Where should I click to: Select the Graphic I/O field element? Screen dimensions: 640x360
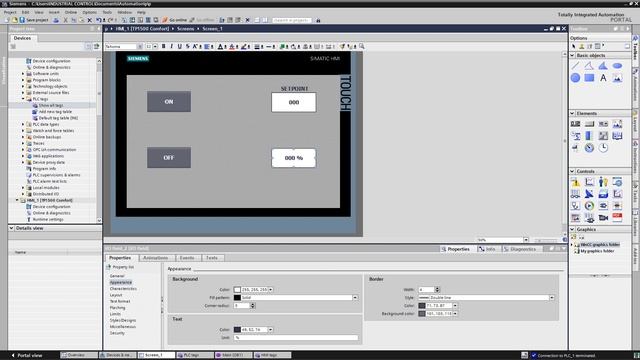(x=617, y=124)
